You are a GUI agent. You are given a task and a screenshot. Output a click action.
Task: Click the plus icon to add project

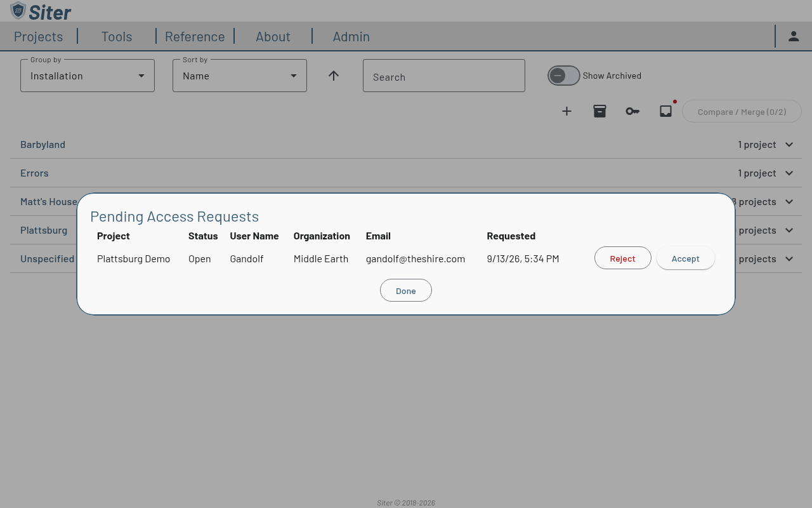click(566, 111)
